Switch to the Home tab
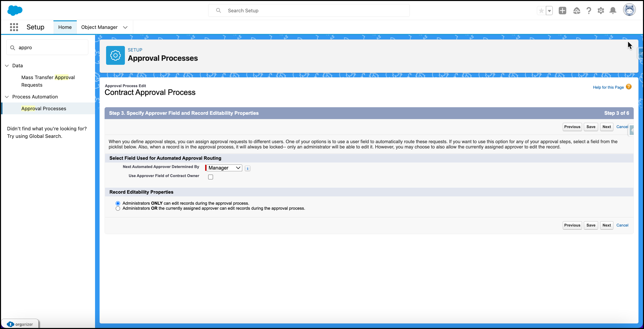The width and height of the screenshot is (644, 329). click(x=65, y=27)
